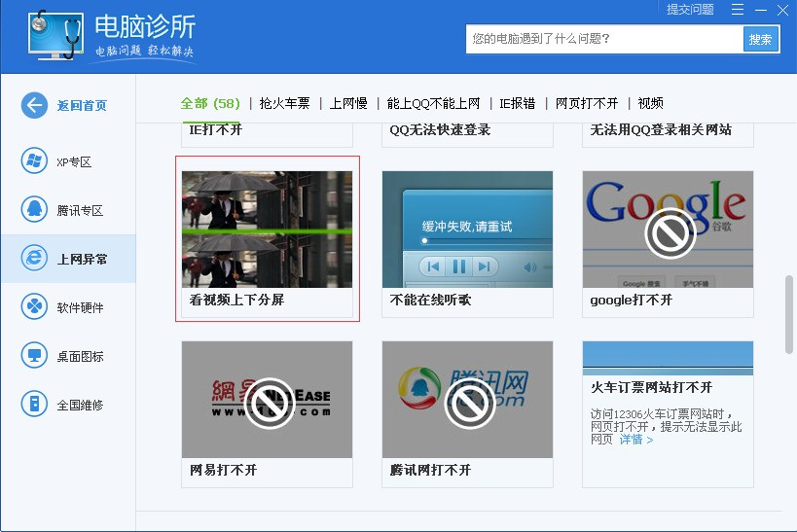Open the hamburger main menu
797x532 pixels.
click(x=738, y=10)
